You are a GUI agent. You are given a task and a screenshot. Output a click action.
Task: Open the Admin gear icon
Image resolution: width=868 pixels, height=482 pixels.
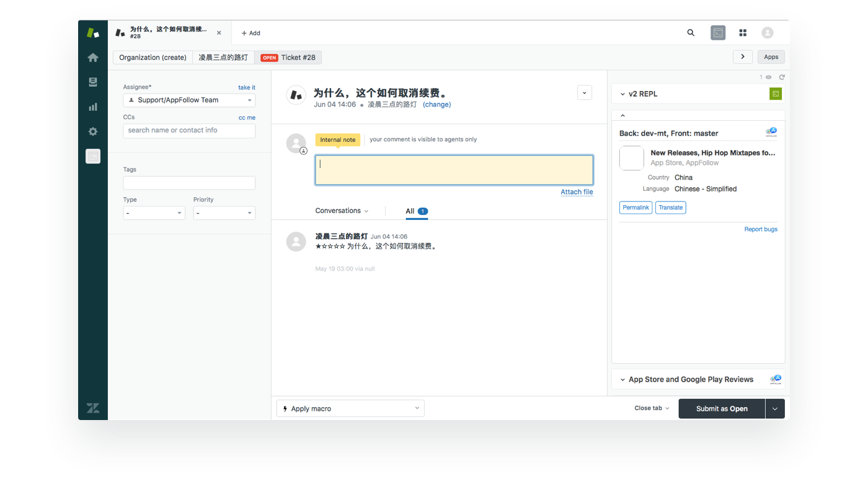coord(93,131)
